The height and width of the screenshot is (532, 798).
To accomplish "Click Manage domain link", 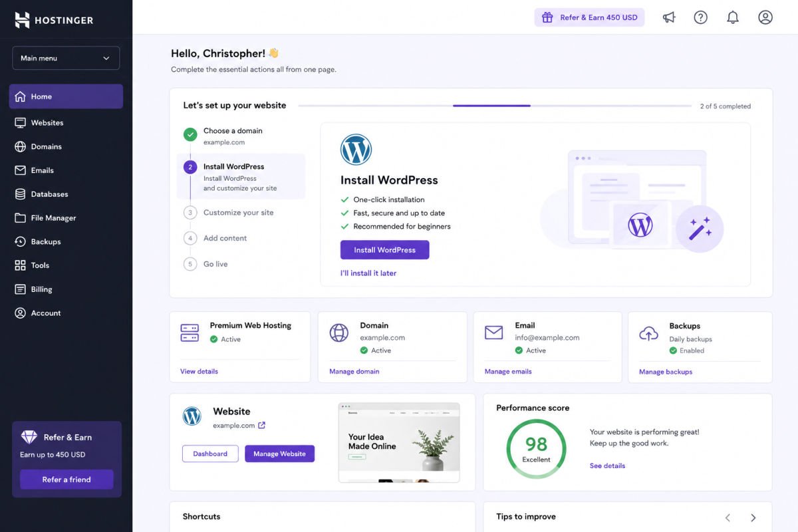I will tap(354, 372).
